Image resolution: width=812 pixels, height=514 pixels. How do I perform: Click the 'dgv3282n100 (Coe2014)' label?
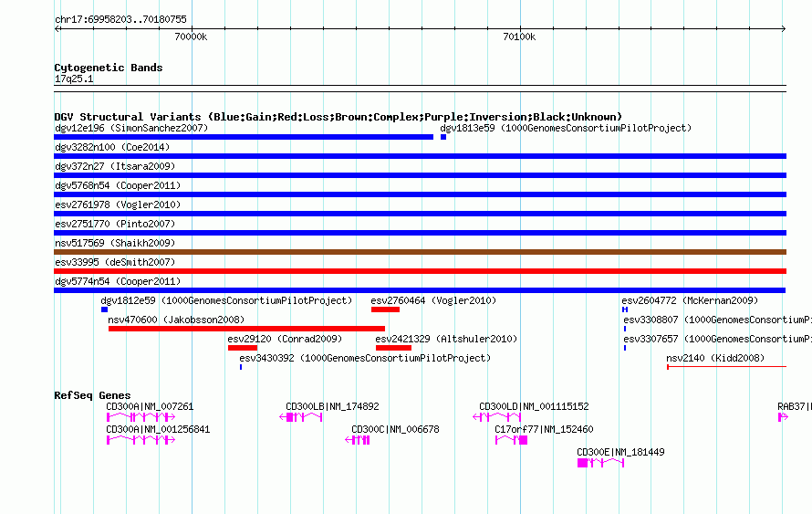tap(112, 147)
